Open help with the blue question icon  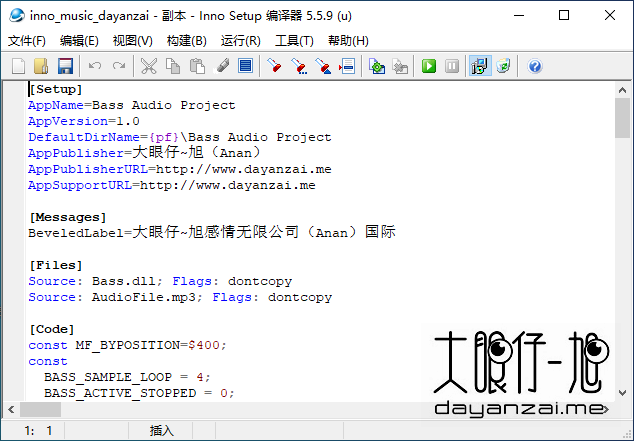pyautogui.click(x=535, y=66)
